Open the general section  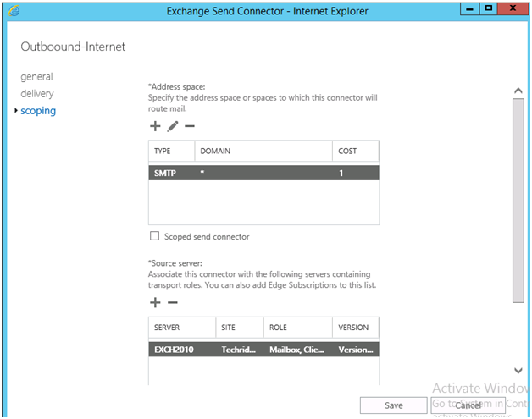pyautogui.click(x=36, y=77)
